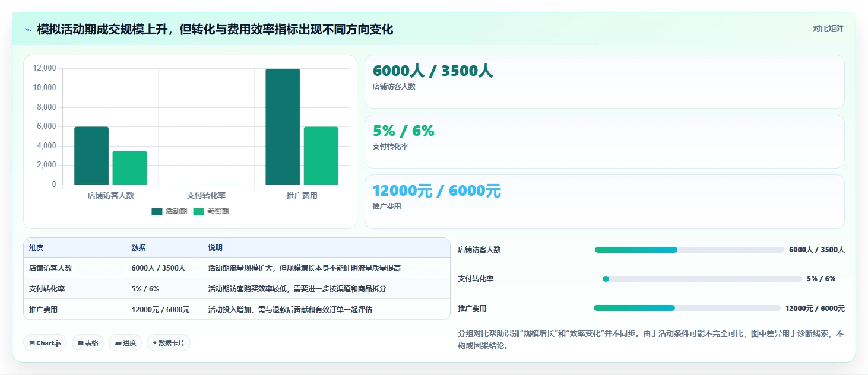
Task: Click the 数据卡片 tag chip
Action: click(x=169, y=343)
